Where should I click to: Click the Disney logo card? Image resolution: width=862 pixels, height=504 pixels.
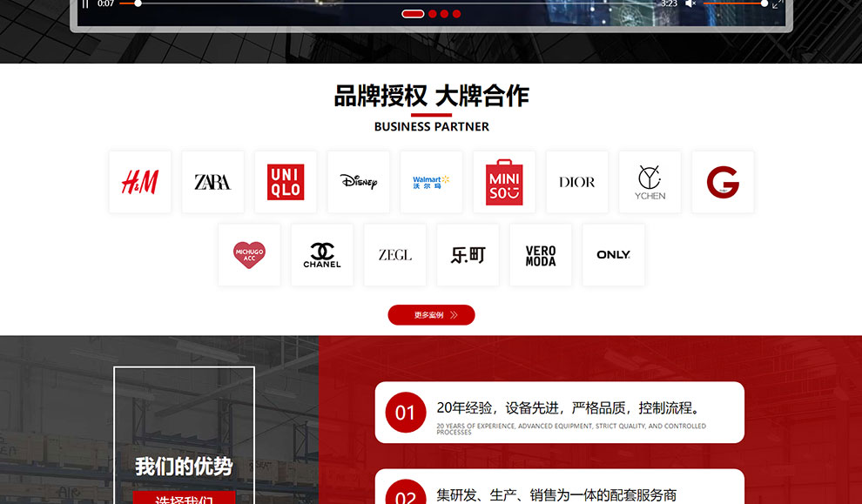coord(359,182)
